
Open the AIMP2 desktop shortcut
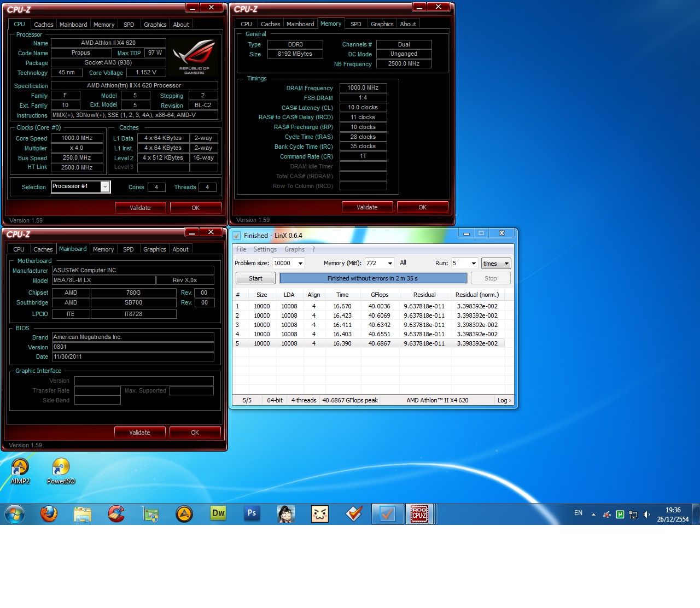pos(20,471)
